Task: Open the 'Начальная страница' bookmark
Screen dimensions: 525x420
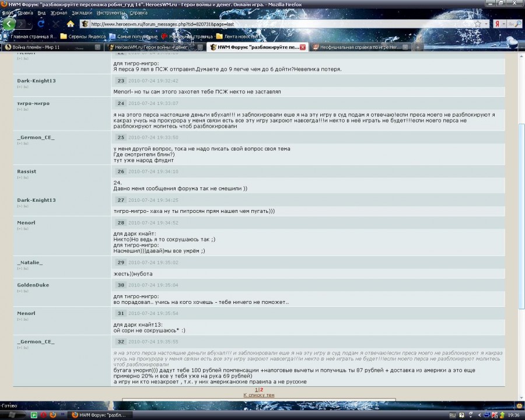Action: tap(187, 36)
